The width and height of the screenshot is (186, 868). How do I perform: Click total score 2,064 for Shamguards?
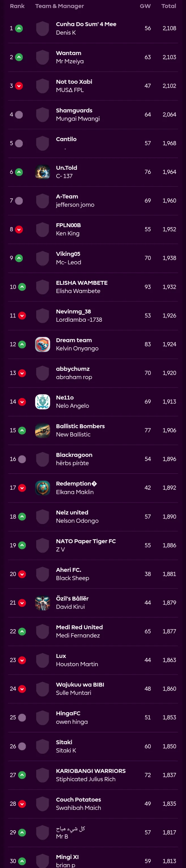click(169, 115)
